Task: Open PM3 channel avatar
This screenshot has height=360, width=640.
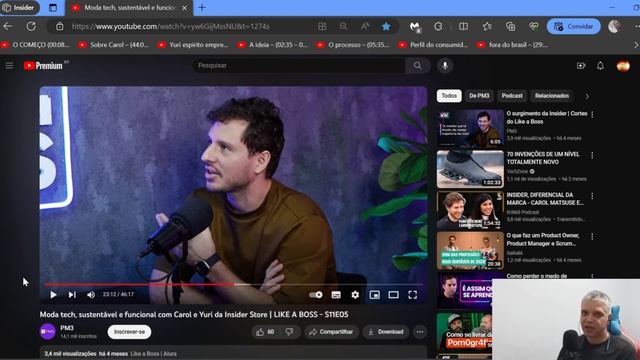Action: (48, 332)
